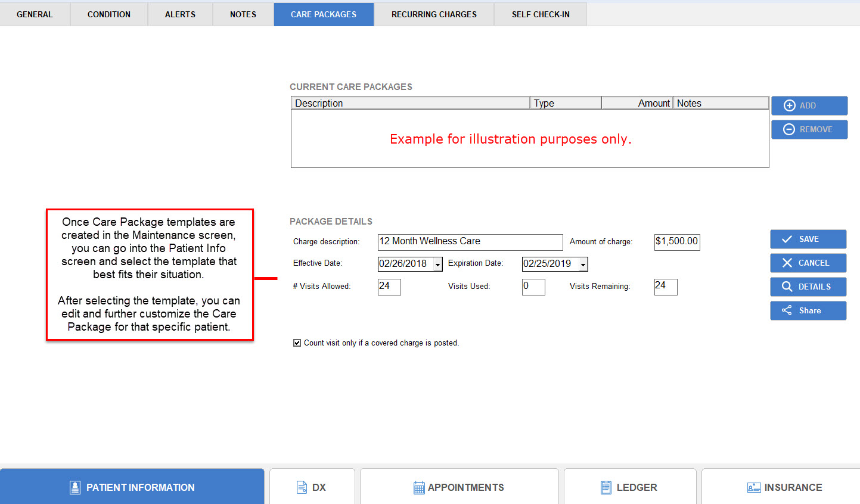Open the ALERTS tab
This screenshot has width=860, height=504.
[x=180, y=14]
